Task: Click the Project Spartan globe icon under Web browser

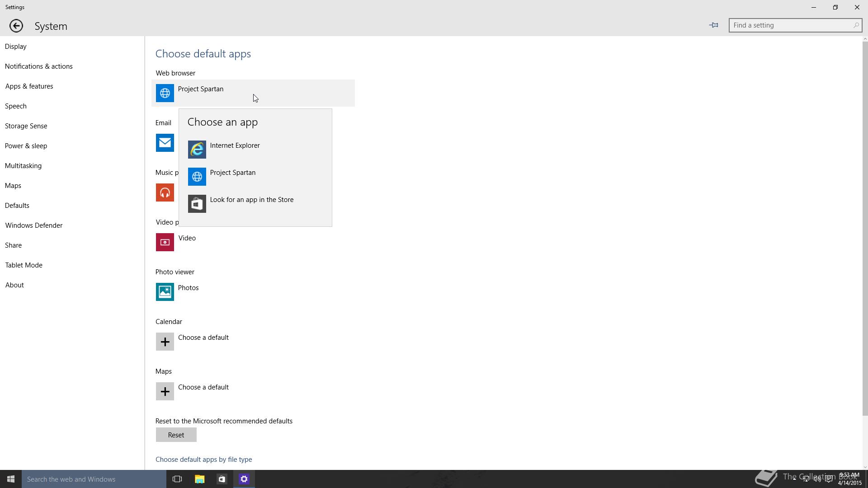Action: click(165, 93)
